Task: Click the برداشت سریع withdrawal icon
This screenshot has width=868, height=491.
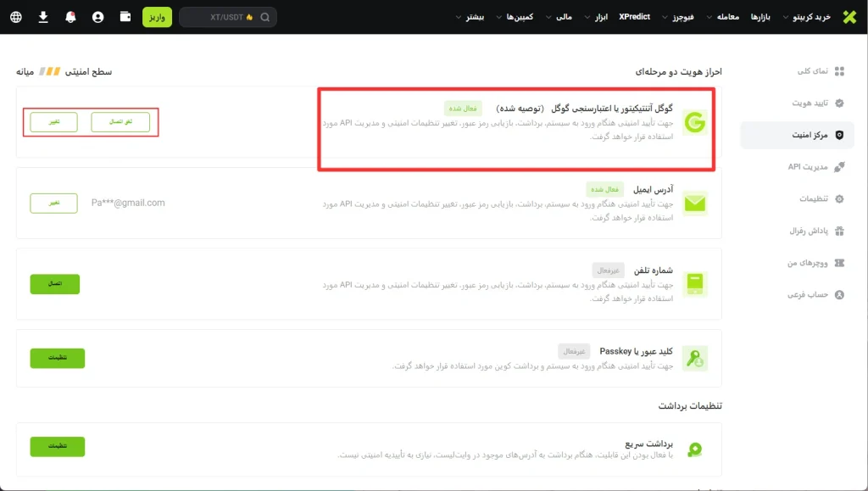Action: (695, 449)
